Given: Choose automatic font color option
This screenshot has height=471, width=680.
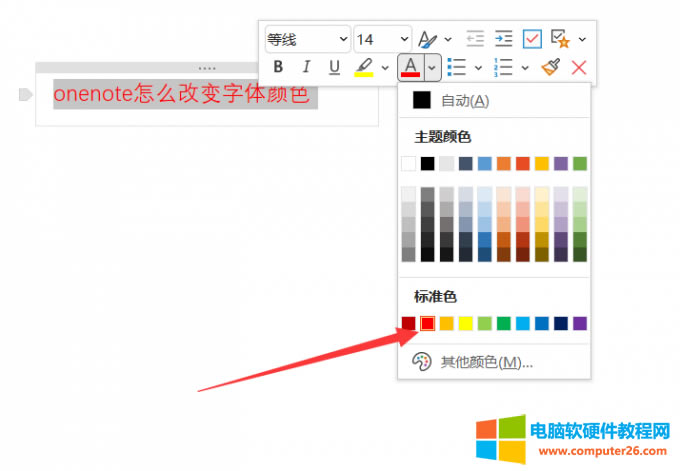Looking at the screenshot, I should pos(494,101).
